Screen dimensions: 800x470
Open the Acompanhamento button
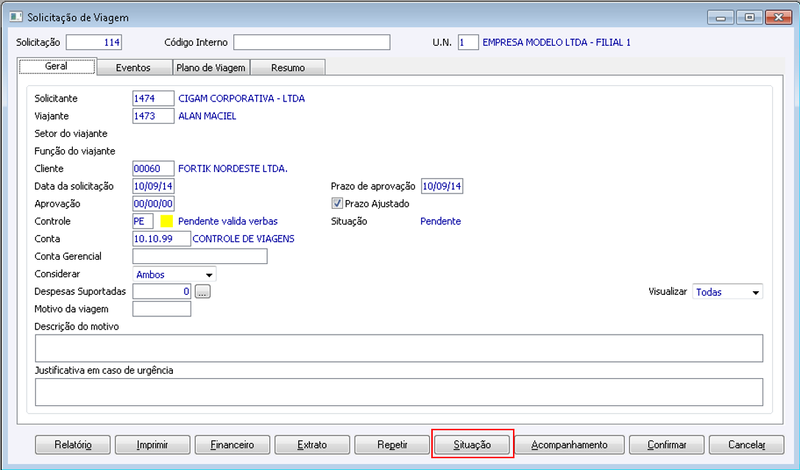569,445
